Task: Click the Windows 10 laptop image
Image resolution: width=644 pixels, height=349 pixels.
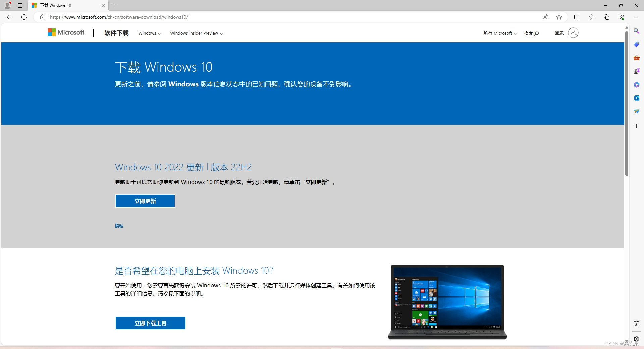Action: pos(447,302)
